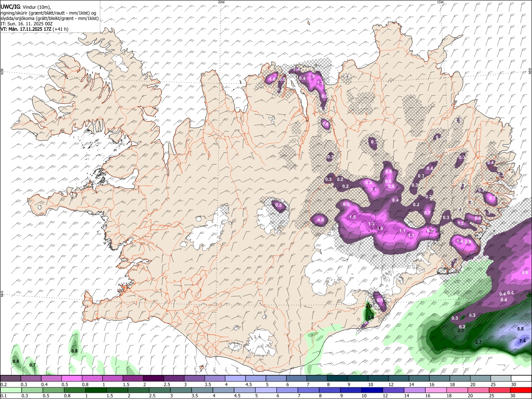532x399 pixels.
Task: Pick lower legend swatch between 1 and 1.5
Action: coord(96,390)
